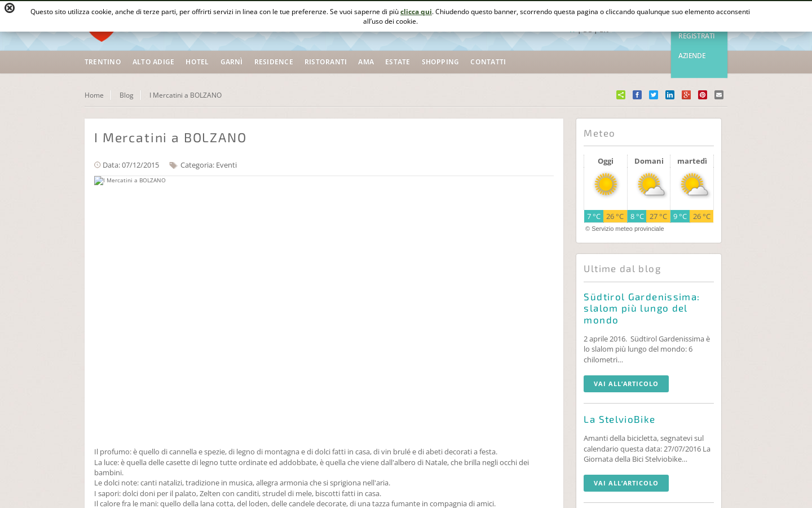Click 'Data: 07/12/2015' text
Image resolution: width=812 pixels, height=508 pixels.
pos(131,165)
